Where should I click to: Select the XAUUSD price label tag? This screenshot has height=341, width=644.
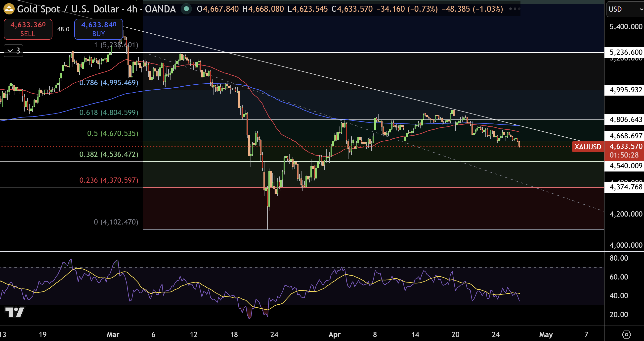tap(588, 146)
